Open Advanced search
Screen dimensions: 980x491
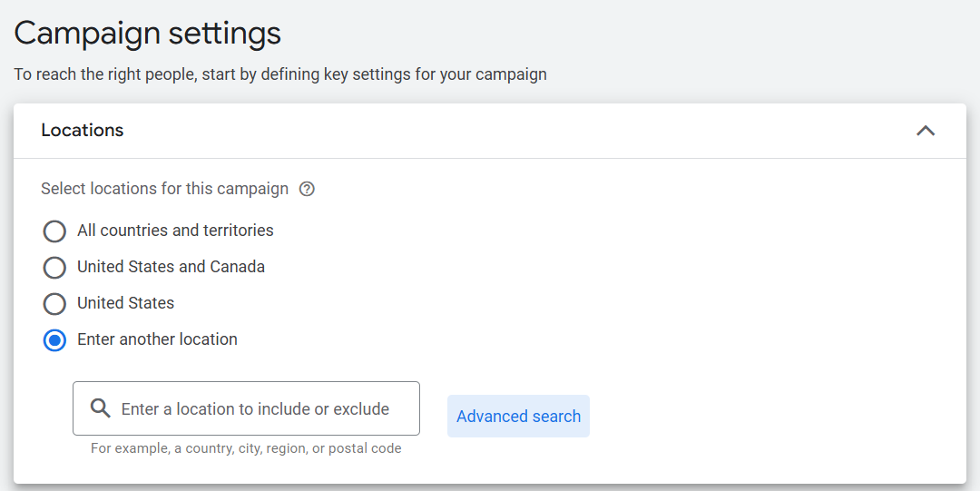click(518, 417)
